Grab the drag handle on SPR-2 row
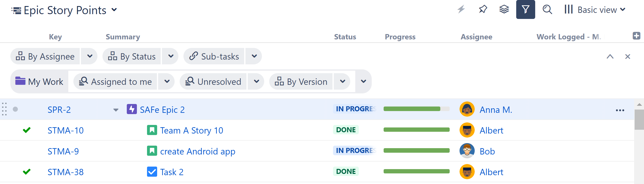Viewport: 644px width, 184px height. point(4,109)
